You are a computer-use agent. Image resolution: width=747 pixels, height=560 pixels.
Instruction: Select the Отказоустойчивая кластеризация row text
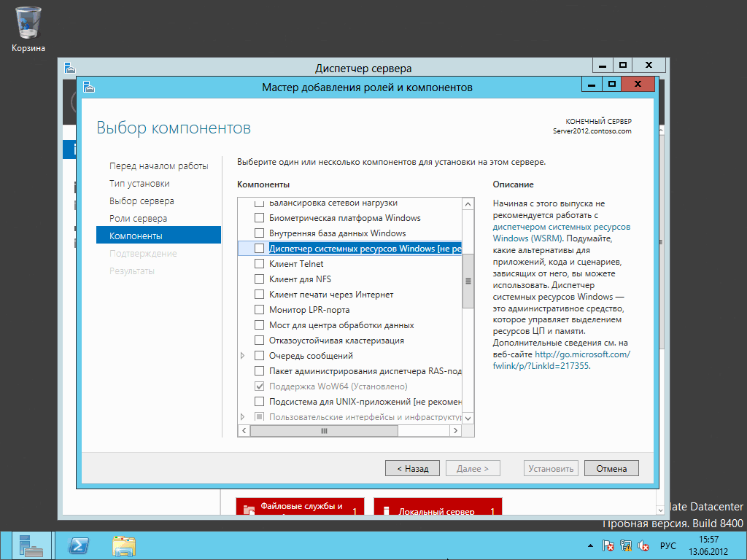(x=336, y=341)
